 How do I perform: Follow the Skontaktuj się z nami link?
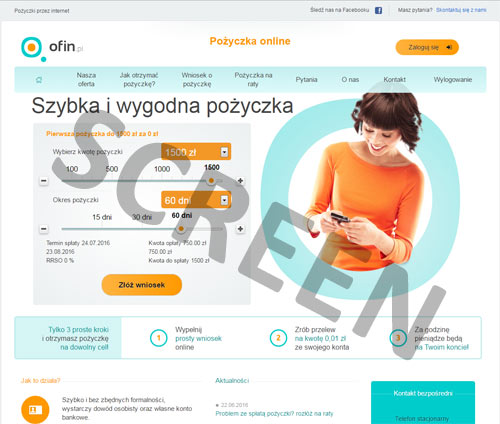461,10
